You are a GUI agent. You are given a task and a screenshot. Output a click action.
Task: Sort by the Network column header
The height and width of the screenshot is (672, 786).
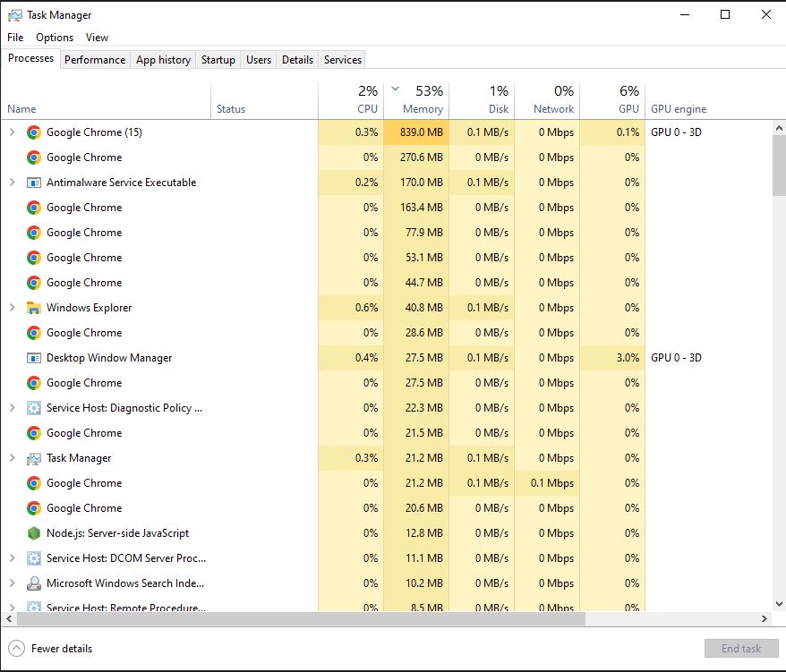pos(547,99)
